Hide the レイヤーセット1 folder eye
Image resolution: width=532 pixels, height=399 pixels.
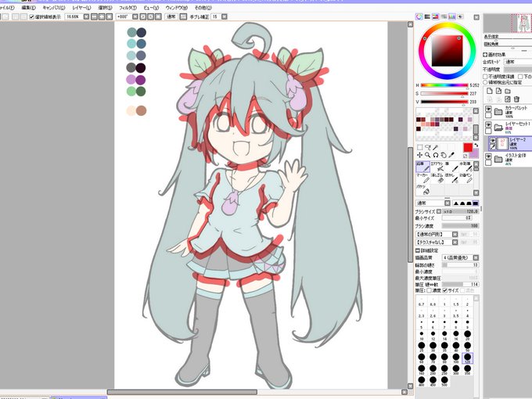point(488,124)
